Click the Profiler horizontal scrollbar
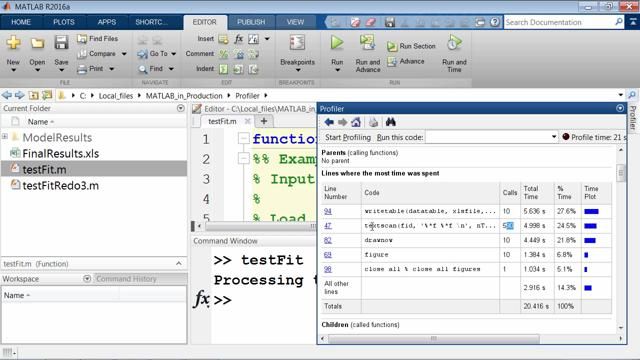The image size is (640, 360). point(433,338)
